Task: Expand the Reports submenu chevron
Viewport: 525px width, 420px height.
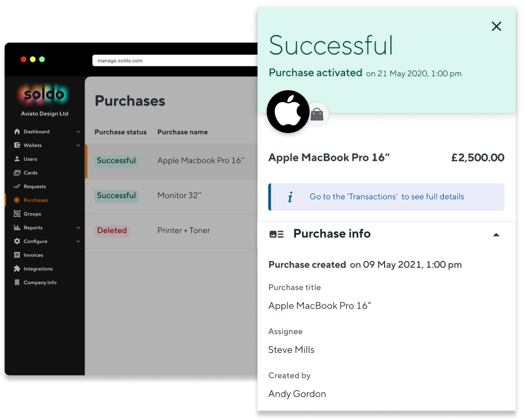Action: [x=78, y=228]
